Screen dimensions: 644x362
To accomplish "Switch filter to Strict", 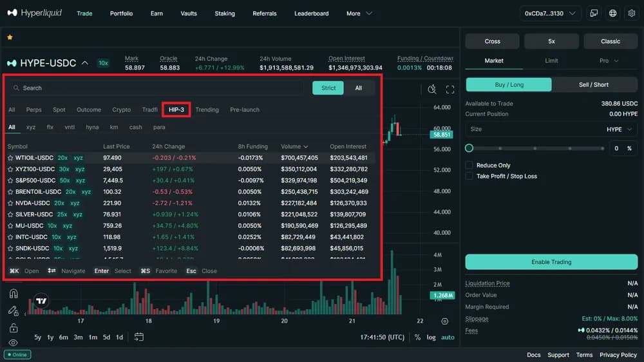I will click(328, 88).
